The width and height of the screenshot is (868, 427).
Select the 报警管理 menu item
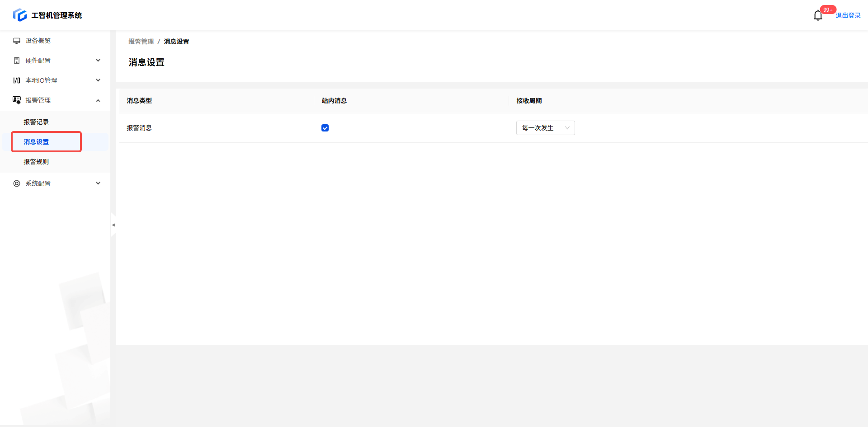(55, 100)
